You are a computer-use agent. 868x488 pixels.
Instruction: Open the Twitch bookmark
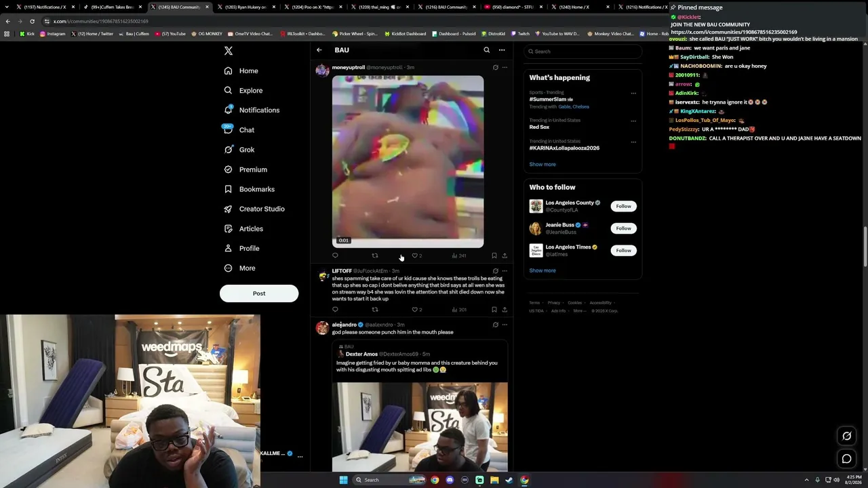[520, 34]
